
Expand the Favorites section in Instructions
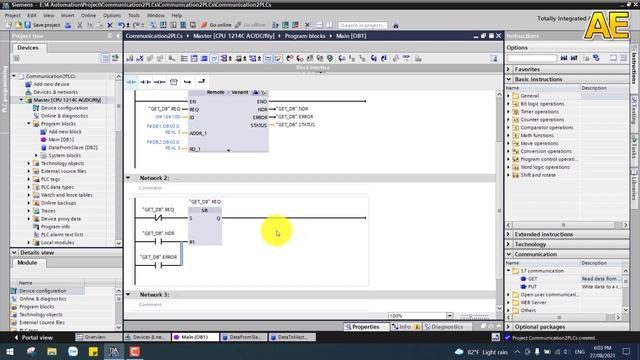click(509, 69)
